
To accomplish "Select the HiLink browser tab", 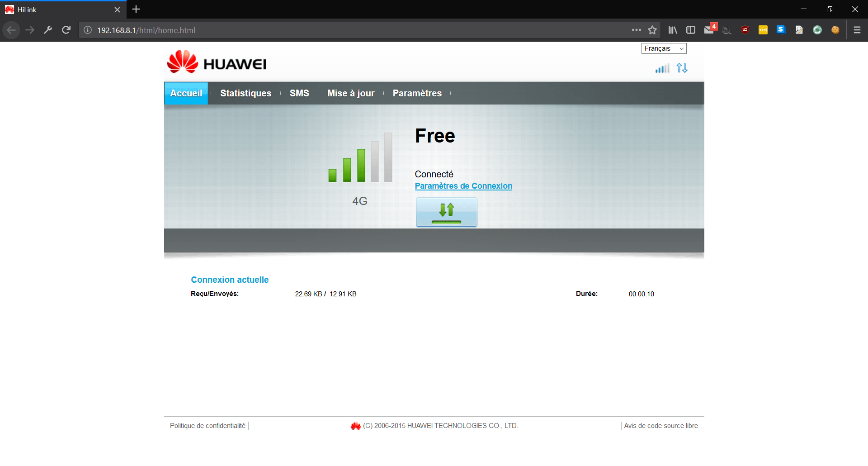I will click(63, 10).
